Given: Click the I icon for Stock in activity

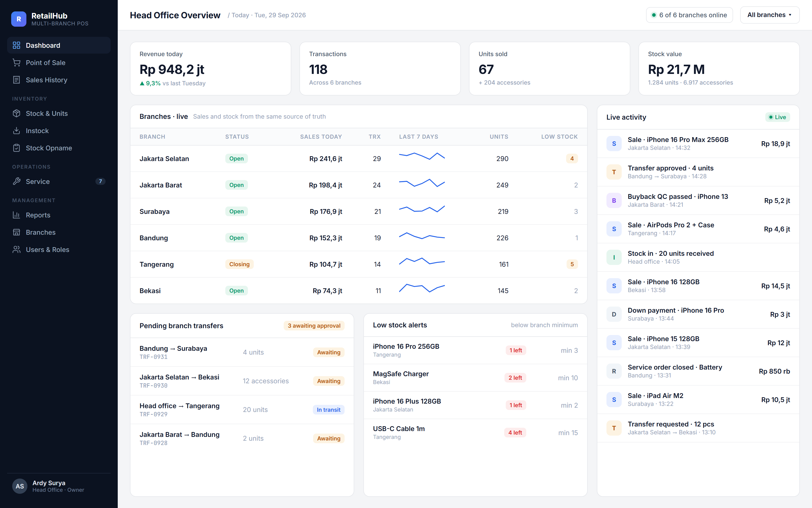Looking at the screenshot, I should tap(614, 257).
